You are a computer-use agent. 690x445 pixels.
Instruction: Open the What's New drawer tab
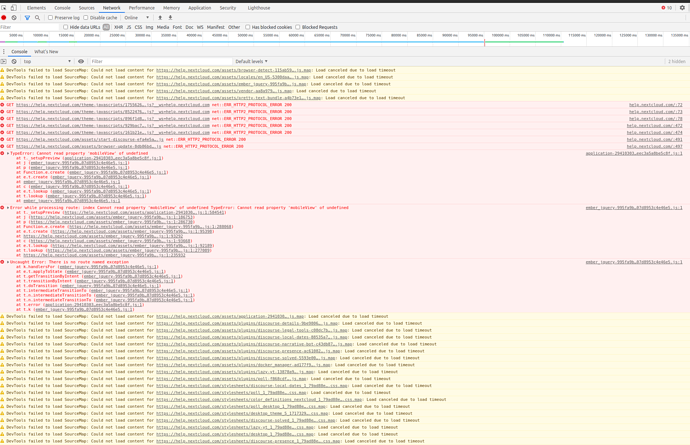pos(46,51)
